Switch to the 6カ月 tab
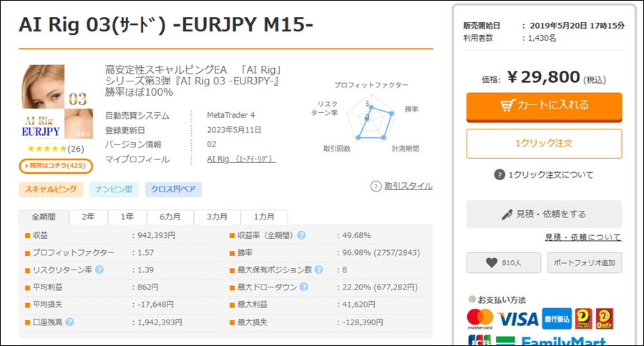This screenshot has height=346, width=644. coord(170,217)
